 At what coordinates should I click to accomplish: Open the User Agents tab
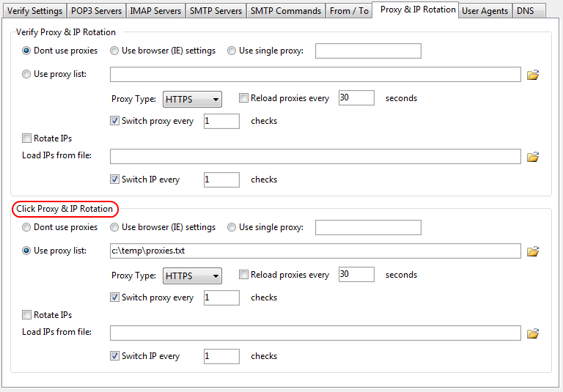pyautogui.click(x=485, y=11)
